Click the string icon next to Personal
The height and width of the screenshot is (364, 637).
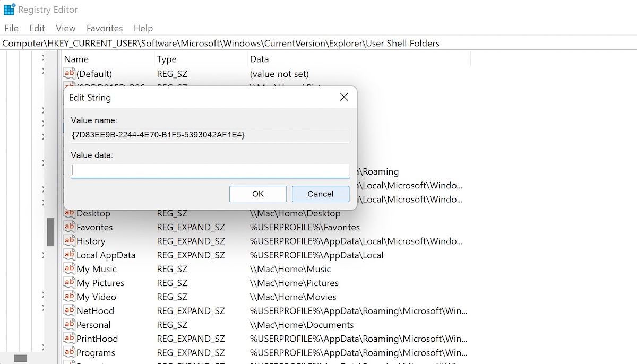(69, 325)
